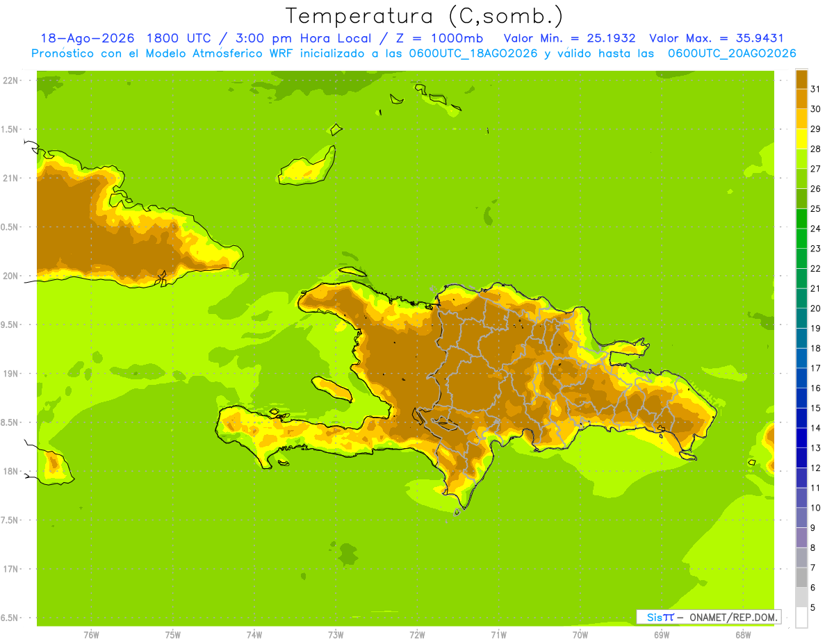Click the "19N" latitude axis label
Screen dimensions: 834x644
(10, 374)
